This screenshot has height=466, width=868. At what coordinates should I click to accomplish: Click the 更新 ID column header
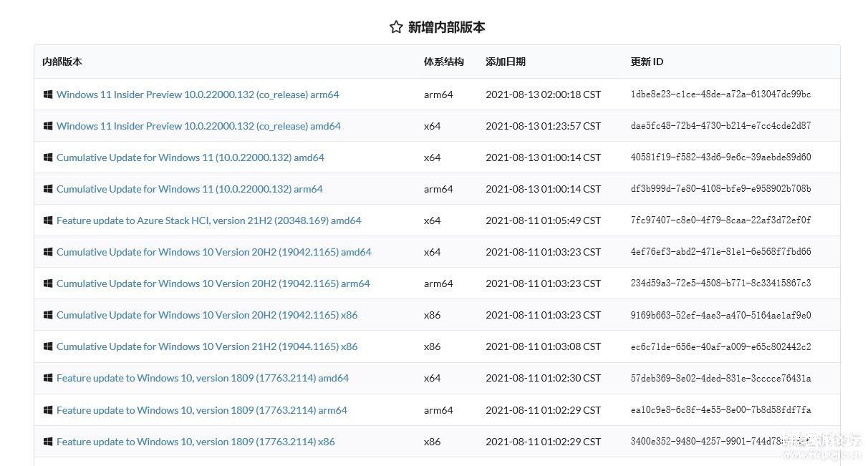click(647, 62)
